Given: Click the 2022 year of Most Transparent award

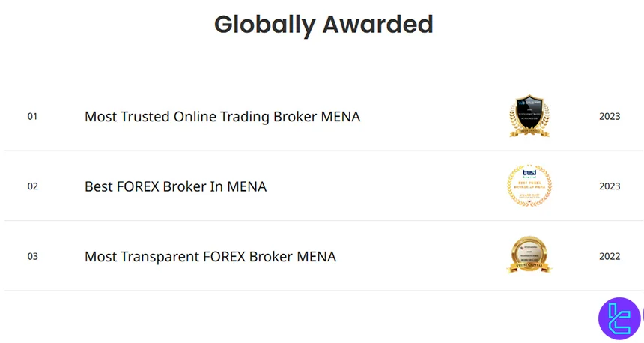Looking at the screenshot, I should pyautogui.click(x=610, y=257).
